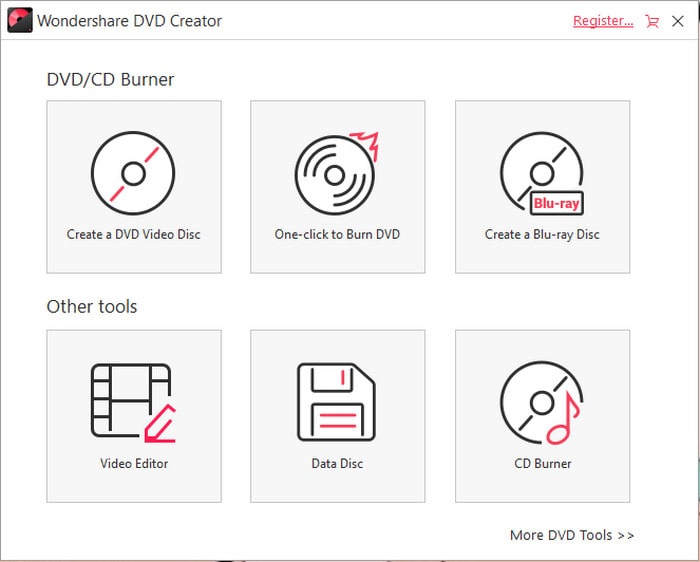Select the "CD Burner" text label
Screen dimensions: 700x562
[x=543, y=463]
